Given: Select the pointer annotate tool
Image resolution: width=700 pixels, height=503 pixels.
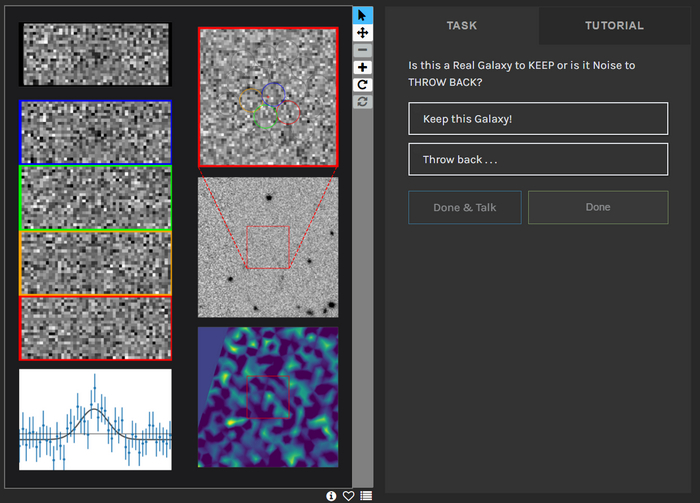Looking at the screenshot, I should tap(362, 15).
